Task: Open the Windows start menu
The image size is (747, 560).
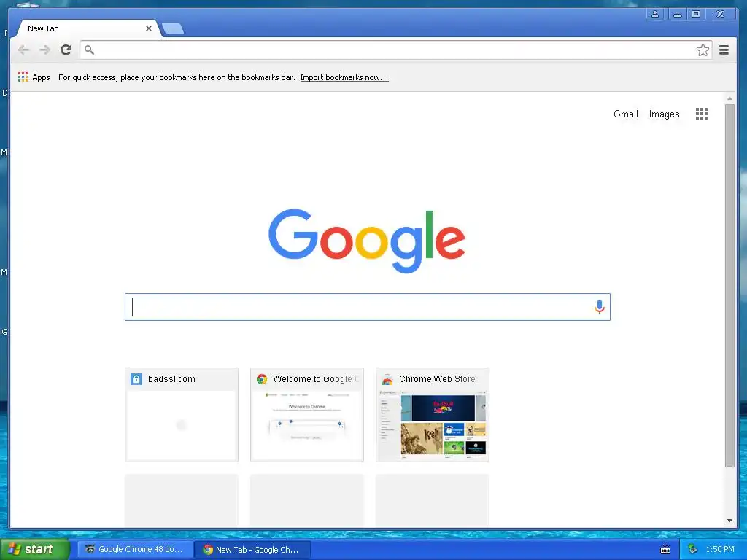Action: [34, 549]
